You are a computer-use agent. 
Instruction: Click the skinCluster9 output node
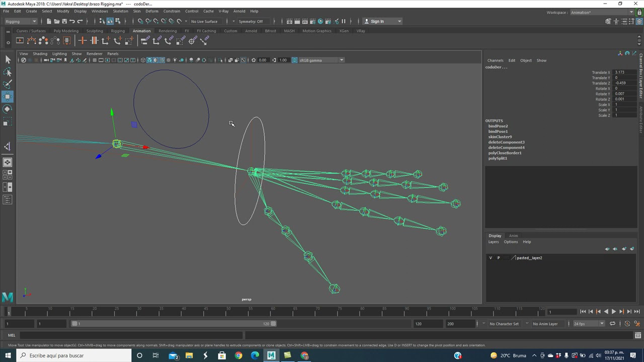point(500,137)
